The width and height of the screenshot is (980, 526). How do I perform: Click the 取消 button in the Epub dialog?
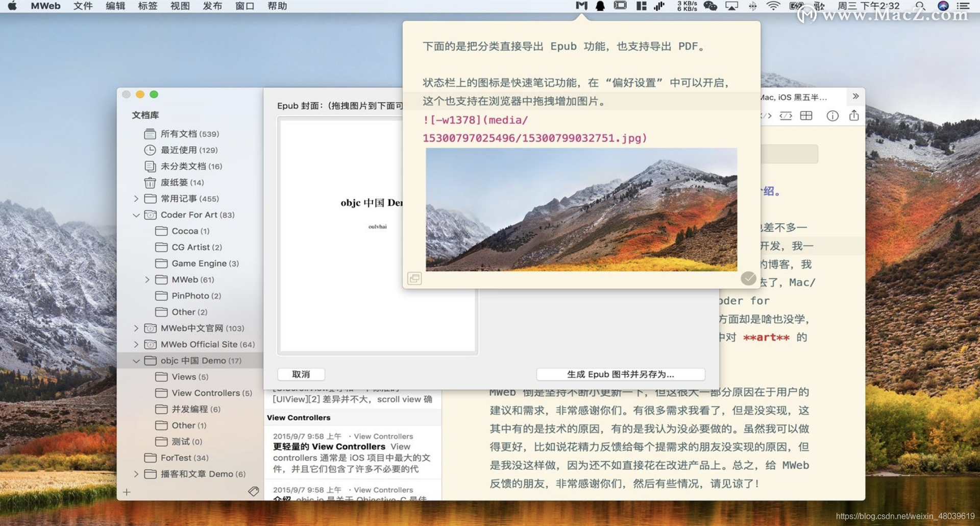pyautogui.click(x=301, y=374)
